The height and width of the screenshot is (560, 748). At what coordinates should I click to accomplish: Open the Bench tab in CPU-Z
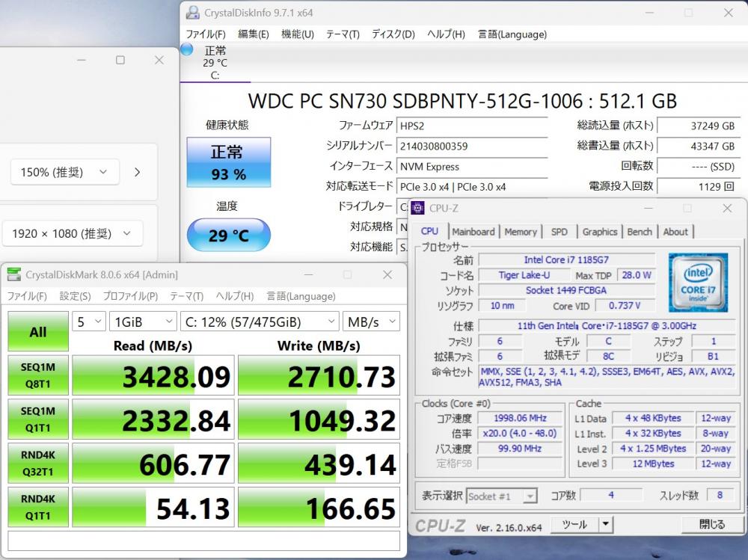tap(639, 232)
